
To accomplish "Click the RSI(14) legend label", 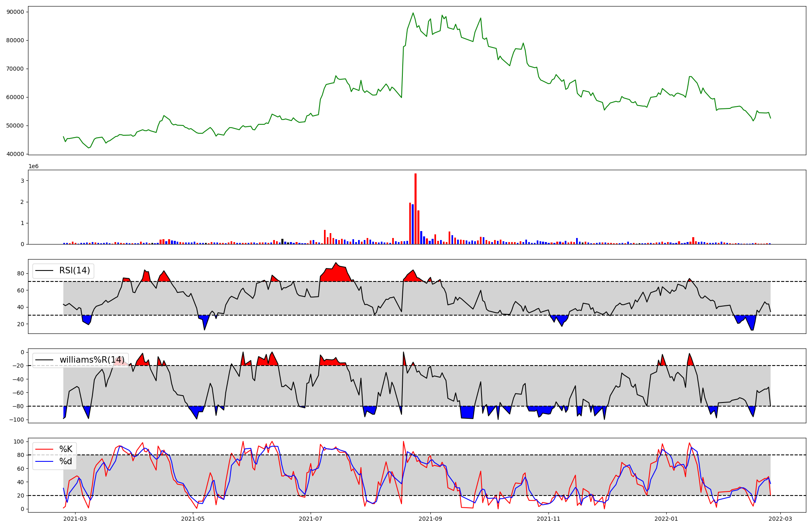I will tap(75, 270).
